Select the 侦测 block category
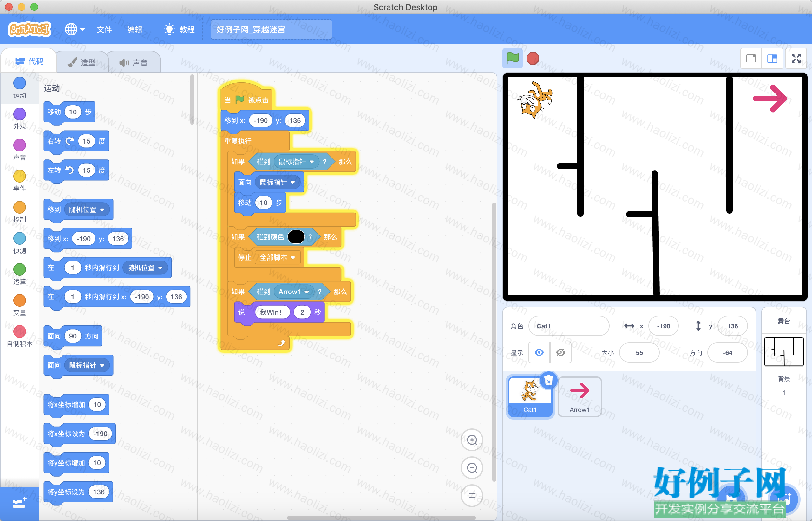The width and height of the screenshot is (812, 521). pos(20,243)
